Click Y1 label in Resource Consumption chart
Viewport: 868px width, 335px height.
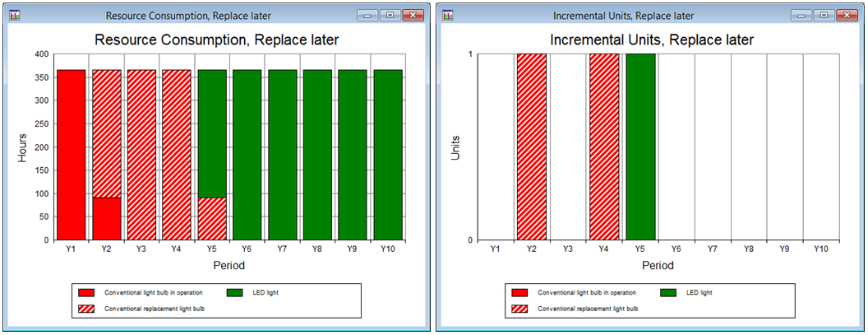point(71,249)
